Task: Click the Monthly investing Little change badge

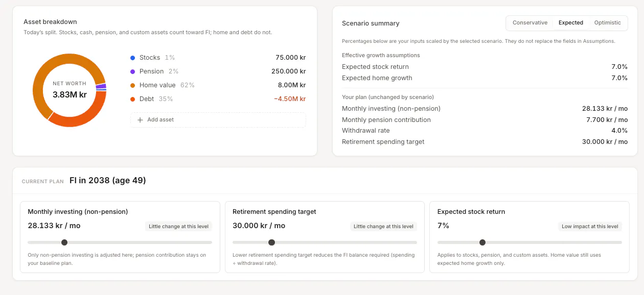Action: (179, 227)
